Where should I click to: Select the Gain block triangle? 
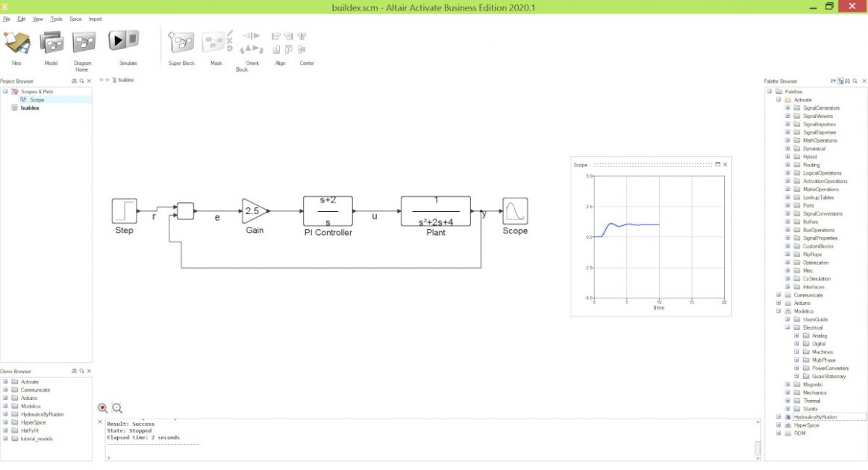coord(254,211)
